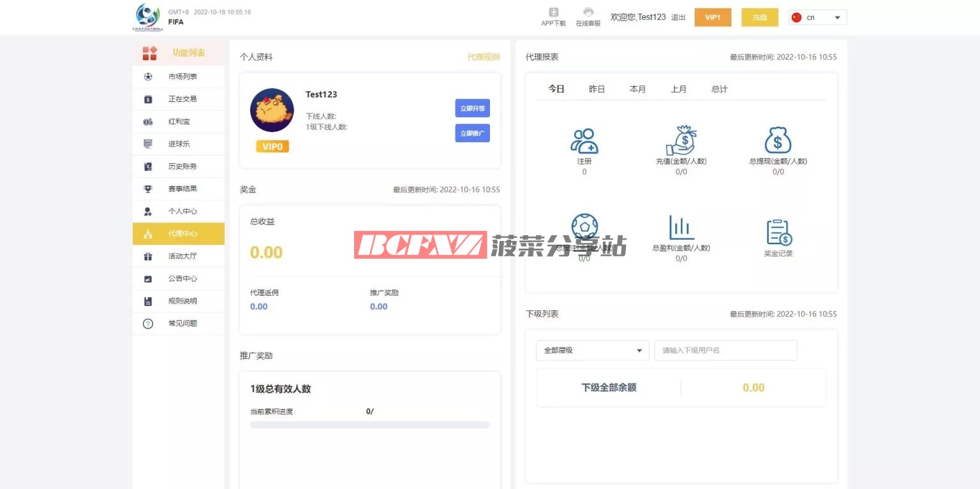Screen dimensions: 980x489
Task: Click the FIFA logo in header
Action: 147,16
